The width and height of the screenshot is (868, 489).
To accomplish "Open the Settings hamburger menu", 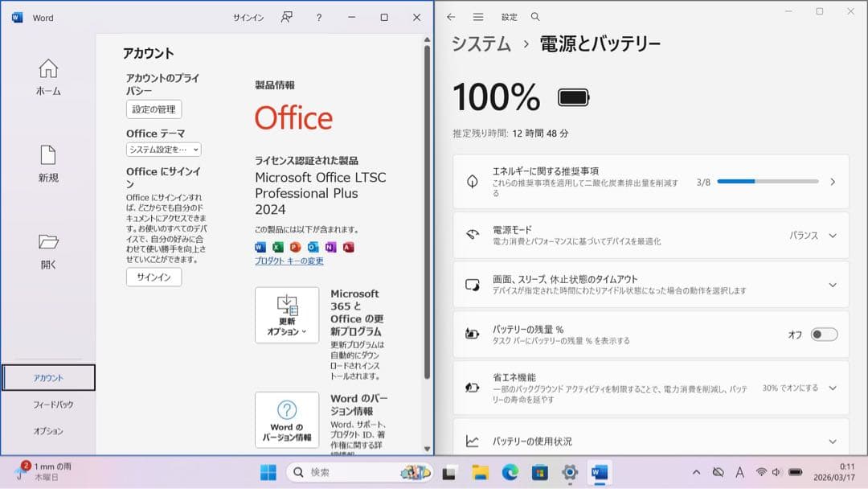I will pos(478,16).
